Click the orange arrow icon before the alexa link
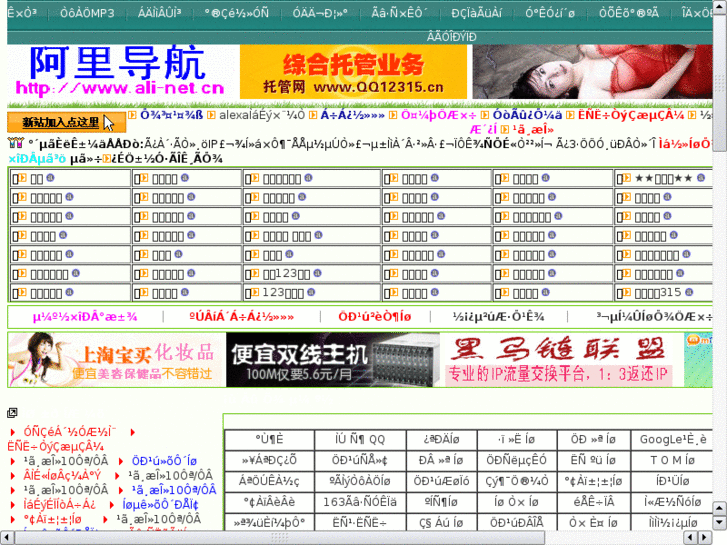727x545 pixels. (211, 115)
